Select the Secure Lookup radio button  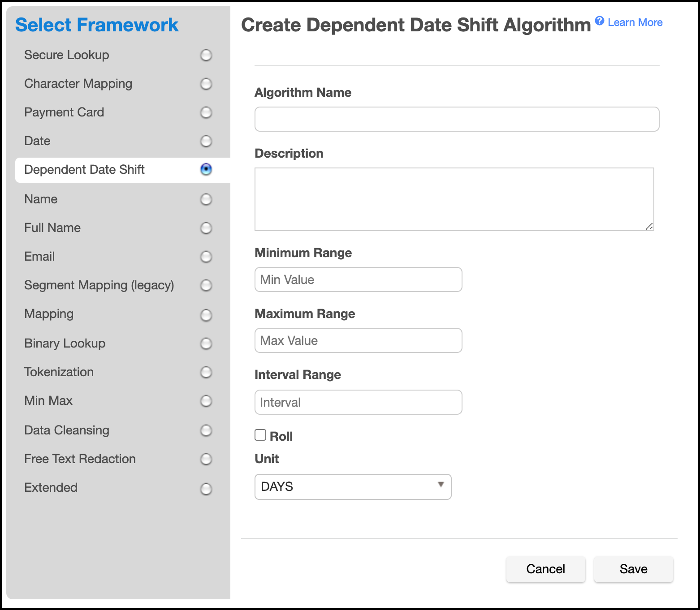pos(206,55)
